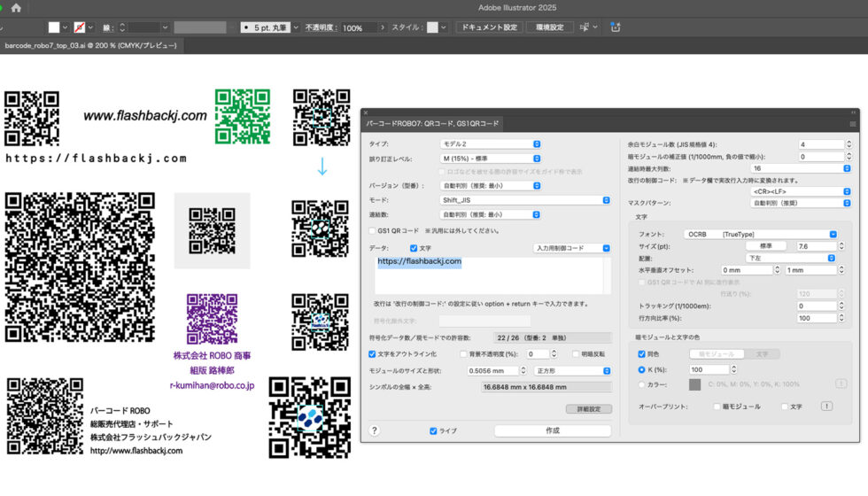The height and width of the screenshot is (496, 868).
Task: Toggle the 文字をアウトライン化 checkbox
Action: click(x=372, y=353)
